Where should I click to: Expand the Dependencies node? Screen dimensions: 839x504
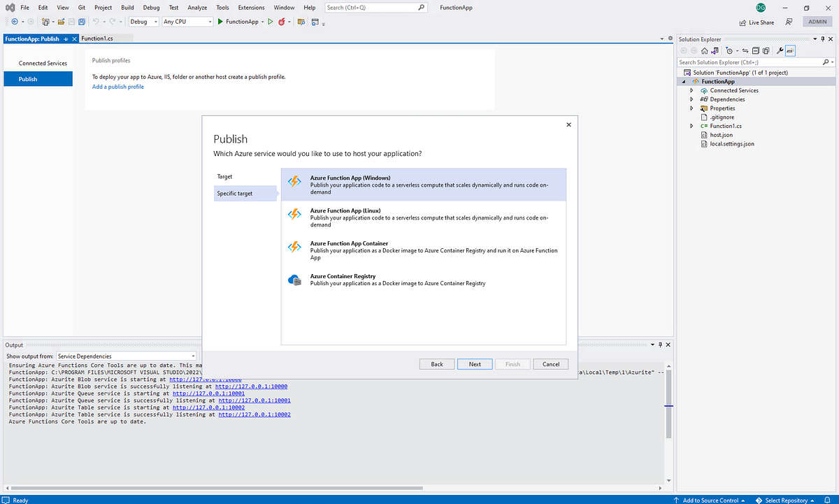pyautogui.click(x=691, y=99)
